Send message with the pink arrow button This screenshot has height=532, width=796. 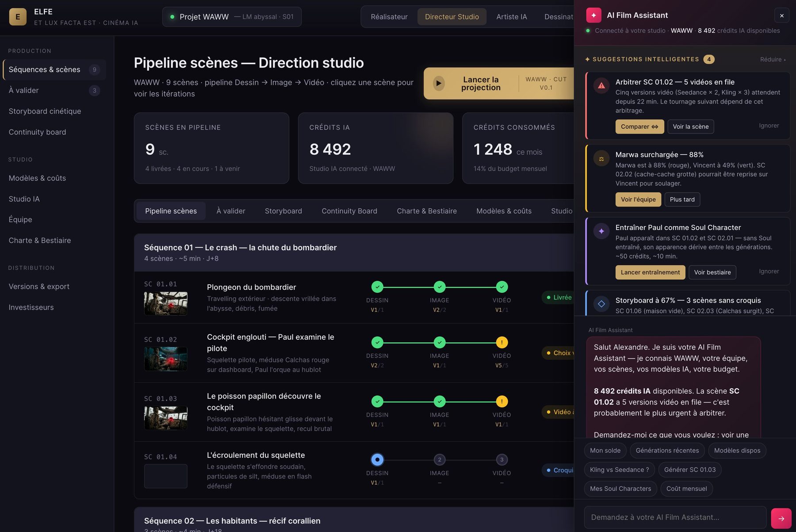pyautogui.click(x=781, y=518)
